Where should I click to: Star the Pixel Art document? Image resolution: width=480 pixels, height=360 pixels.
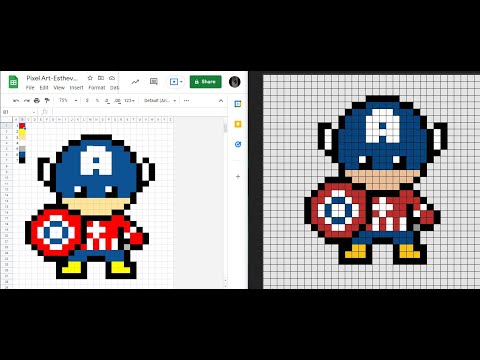[90, 78]
